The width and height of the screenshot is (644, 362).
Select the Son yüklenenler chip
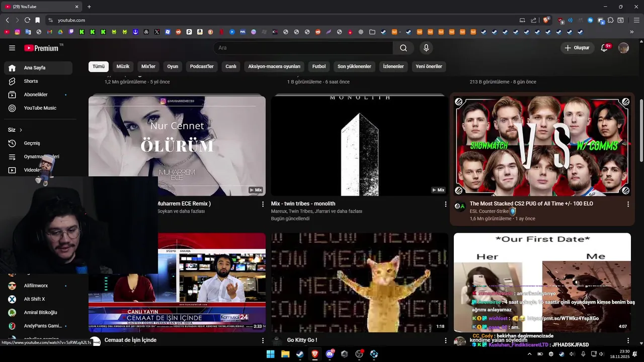point(354,66)
